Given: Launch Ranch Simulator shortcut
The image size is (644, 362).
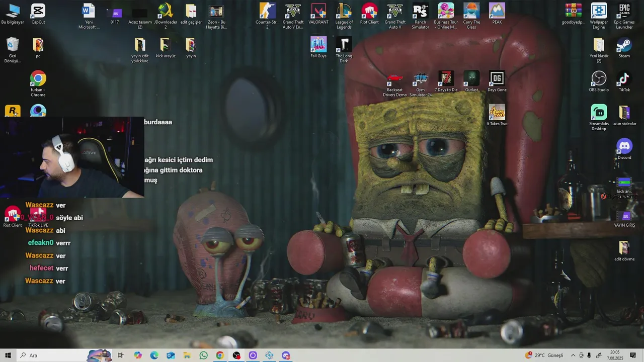Looking at the screenshot, I should click(x=420, y=17).
